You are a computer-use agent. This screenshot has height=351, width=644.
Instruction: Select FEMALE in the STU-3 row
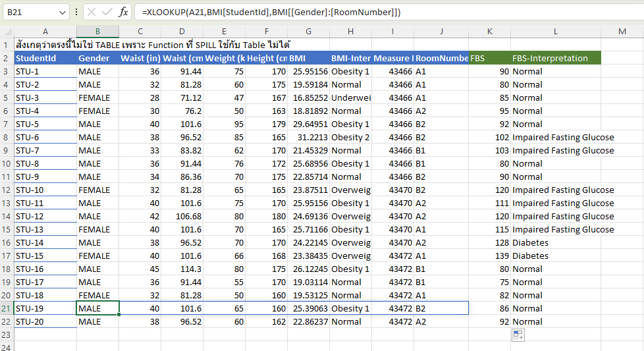tap(97, 97)
